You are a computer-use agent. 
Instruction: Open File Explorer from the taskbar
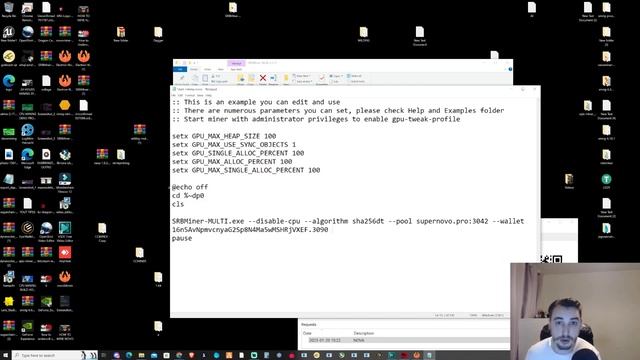coord(141,356)
